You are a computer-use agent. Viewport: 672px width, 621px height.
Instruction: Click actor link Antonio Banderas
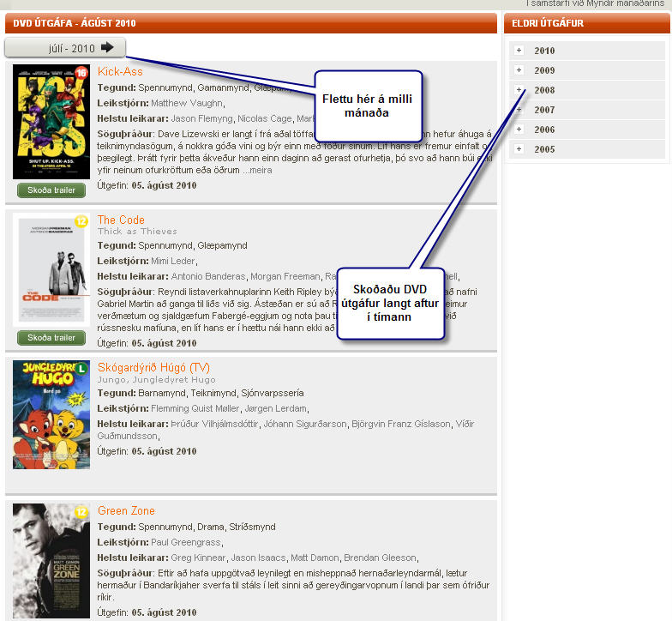coord(208,276)
